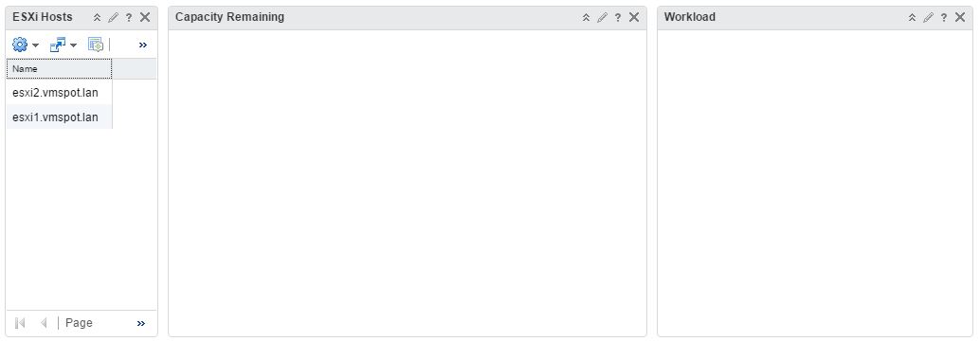Sort by the Name column header

(x=60, y=69)
